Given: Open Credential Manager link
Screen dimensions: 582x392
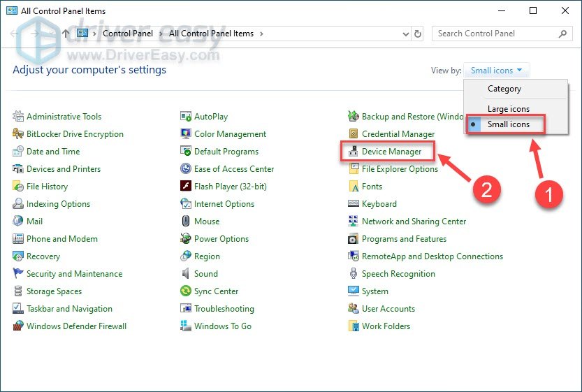Looking at the screenshot, I should click(x=398, y=133).
